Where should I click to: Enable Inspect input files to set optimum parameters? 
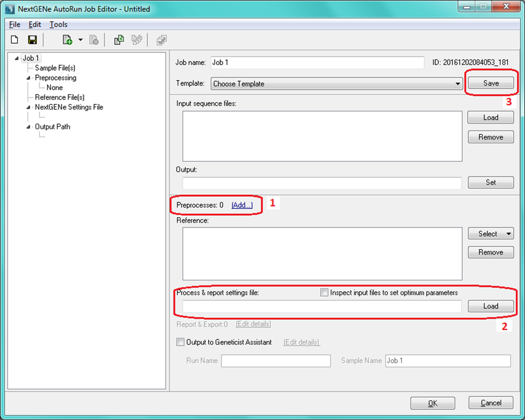coord(324,293)
